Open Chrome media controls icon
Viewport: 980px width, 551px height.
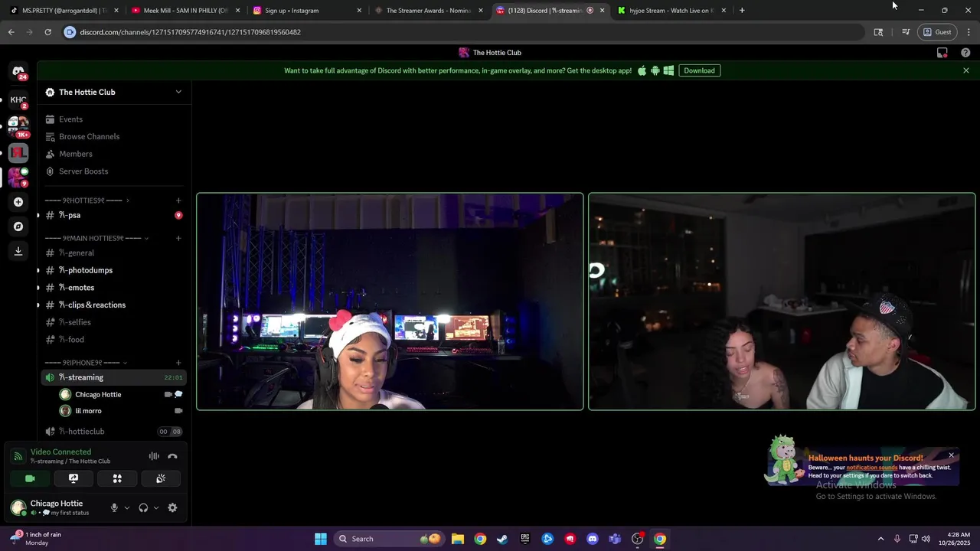(x=906, y=32)
